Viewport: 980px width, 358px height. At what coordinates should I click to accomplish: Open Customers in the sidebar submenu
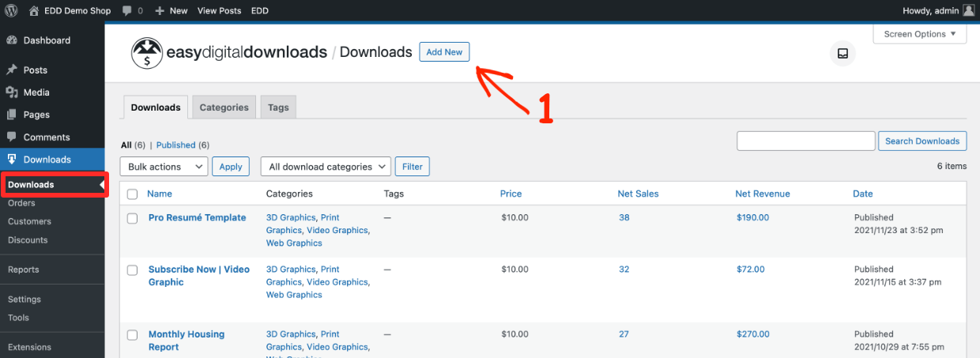pyautogui.click(x=29, y=221)
